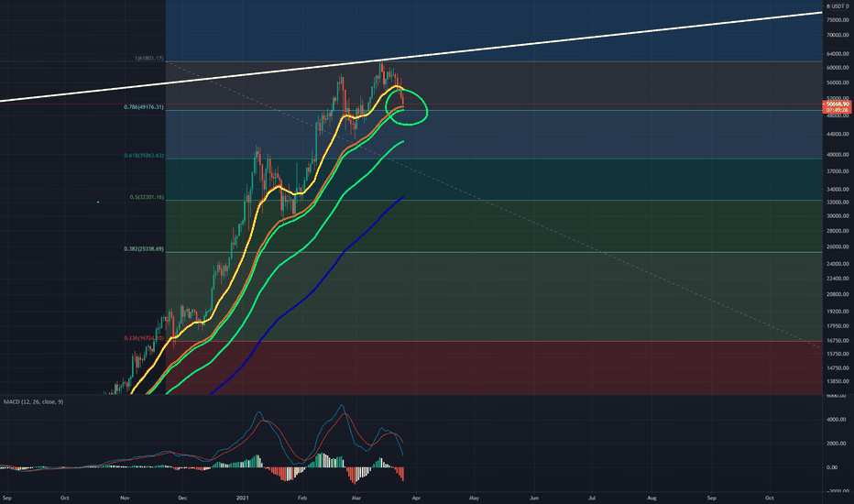The height and width of the screenshot is (504, 854).
Task: Click the 20800.00 price axis label
Action: [838, 294]
